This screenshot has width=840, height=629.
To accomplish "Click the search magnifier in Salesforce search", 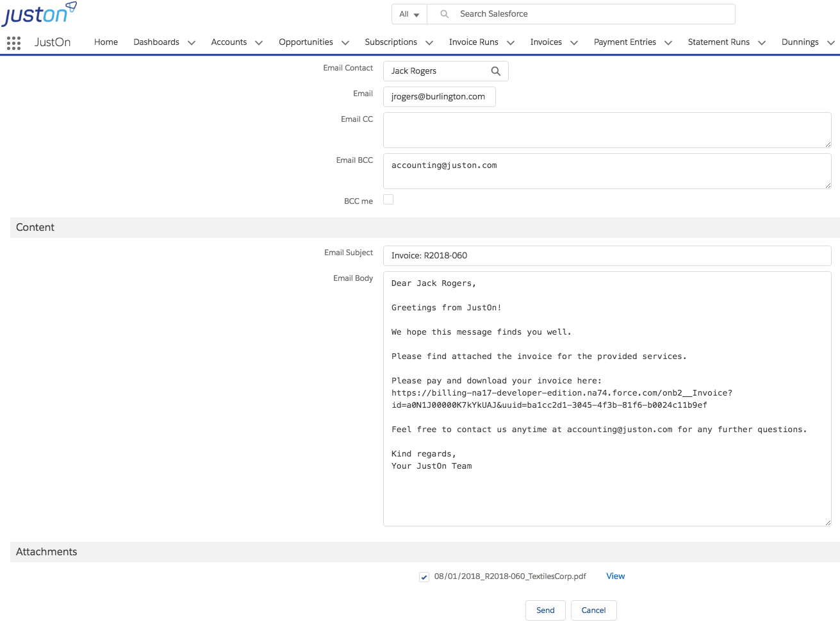I will pyautogui.click(x=444, y=14).
